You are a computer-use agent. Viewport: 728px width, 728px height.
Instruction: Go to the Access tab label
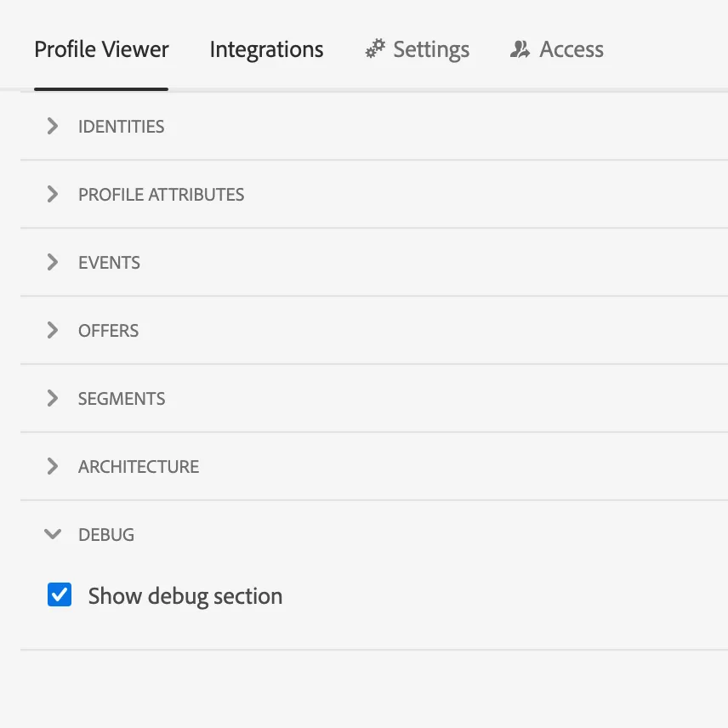click(572, 49)
